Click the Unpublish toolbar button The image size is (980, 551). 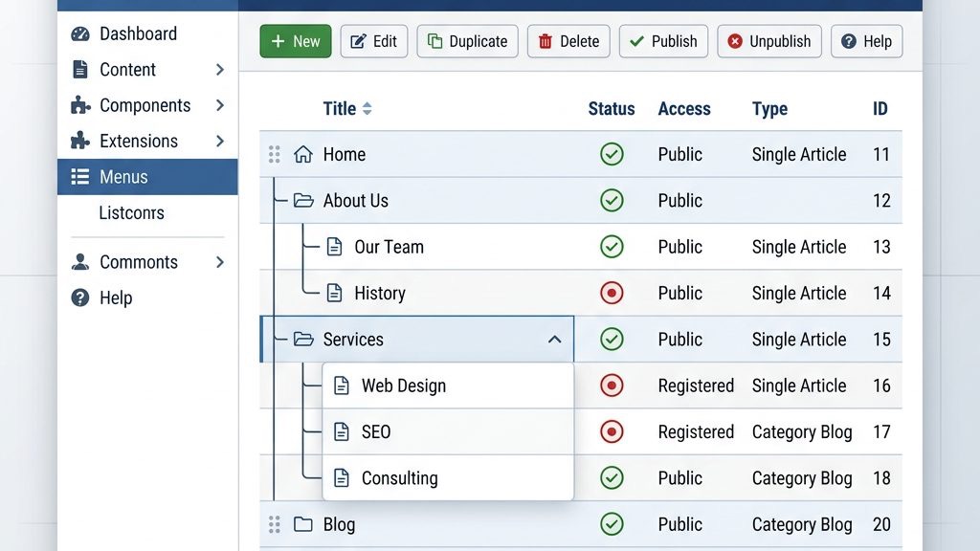(769, 41)
